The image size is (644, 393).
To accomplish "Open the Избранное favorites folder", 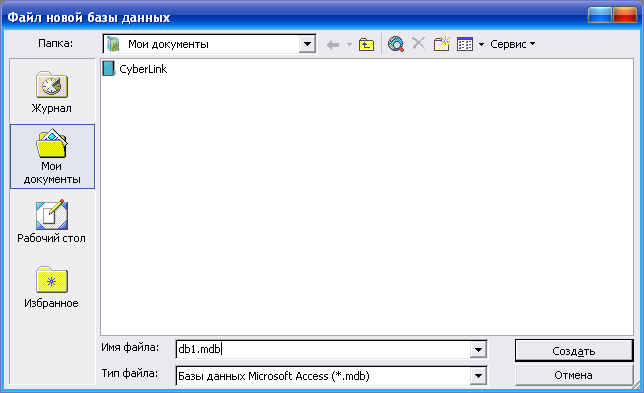I will click(52, 287).
